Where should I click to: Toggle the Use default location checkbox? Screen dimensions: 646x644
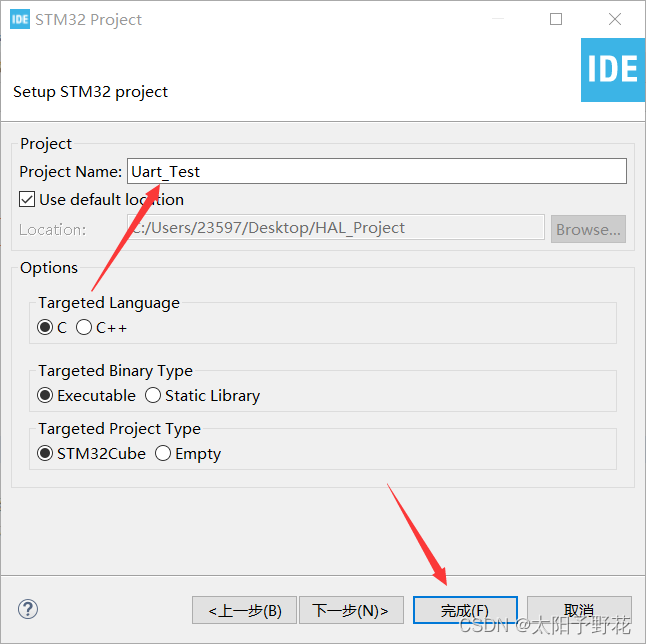point(27,199)
